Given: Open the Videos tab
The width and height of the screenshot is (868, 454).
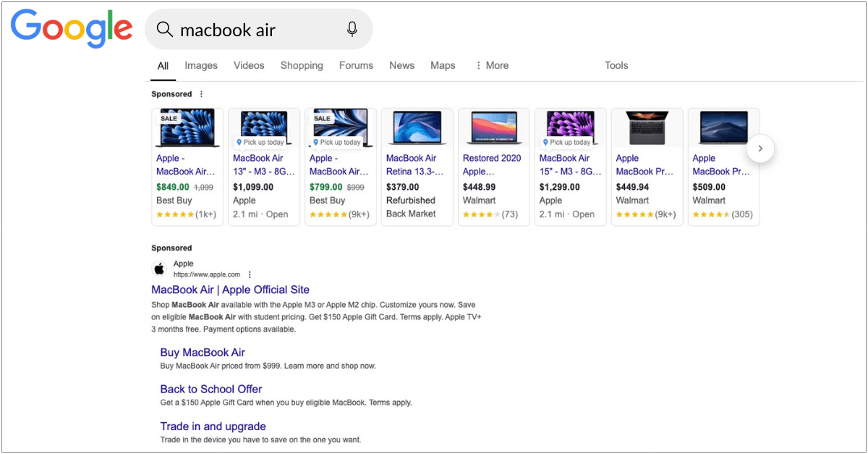Looking at the screenshot, I should click(249, 65).
